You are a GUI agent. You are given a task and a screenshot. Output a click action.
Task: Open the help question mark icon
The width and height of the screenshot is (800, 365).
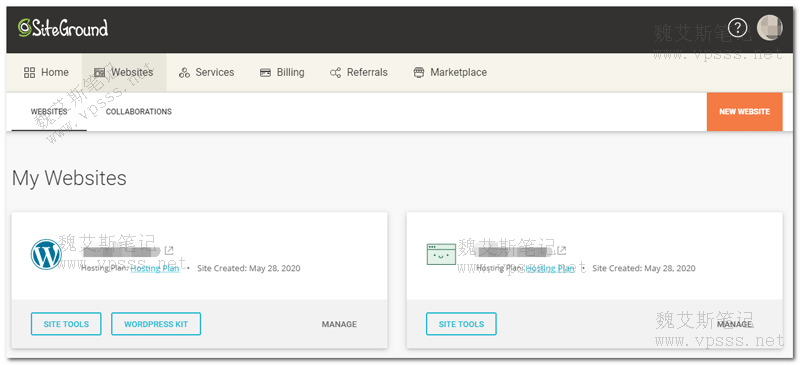pos(737,28)
